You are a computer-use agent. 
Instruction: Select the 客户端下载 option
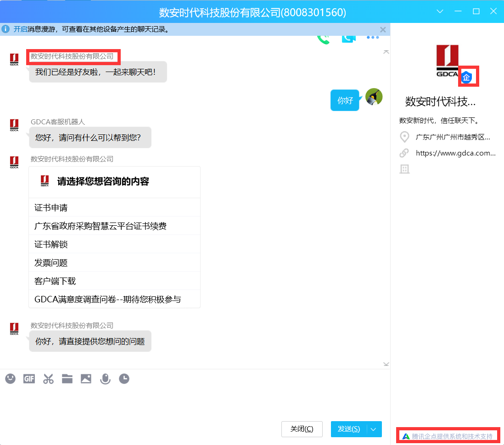[114, 281]
